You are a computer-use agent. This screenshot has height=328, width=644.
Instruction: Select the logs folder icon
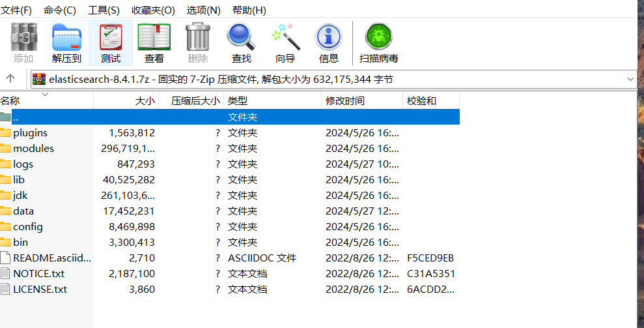point(5,164)
